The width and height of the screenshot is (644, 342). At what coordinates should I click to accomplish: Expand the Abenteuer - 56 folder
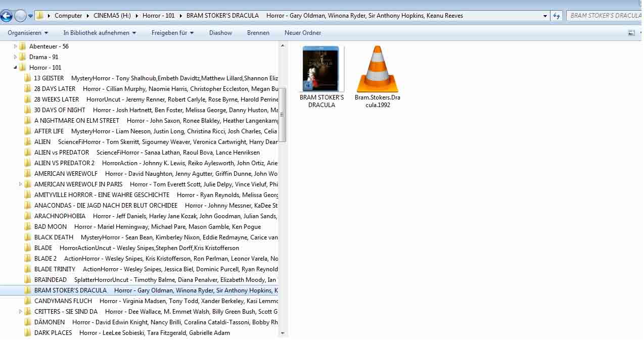coord(16,46)
